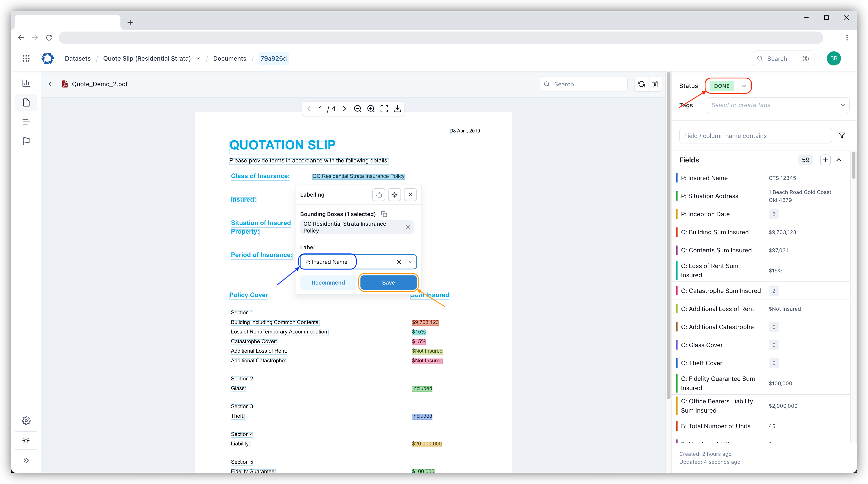The width and height of the screenshot is (868, 484).
Task: Expand the left sidebar with double chevrons
Action: pyautogui.click(x=26, y=460)
